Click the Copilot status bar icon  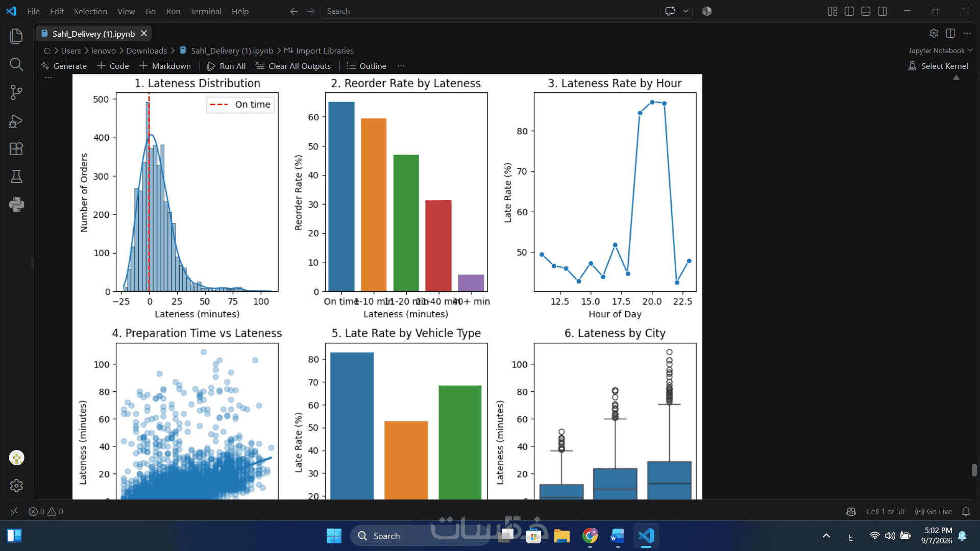tap(851, 511)
